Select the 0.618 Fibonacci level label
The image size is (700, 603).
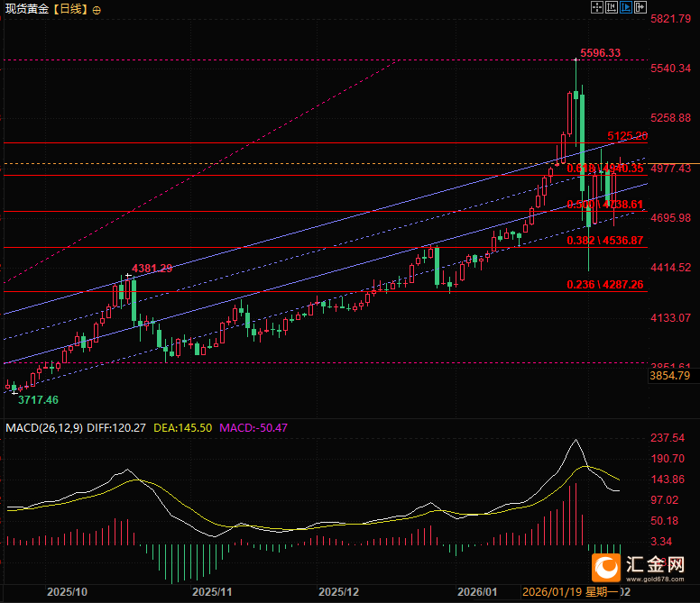point(605,169)
